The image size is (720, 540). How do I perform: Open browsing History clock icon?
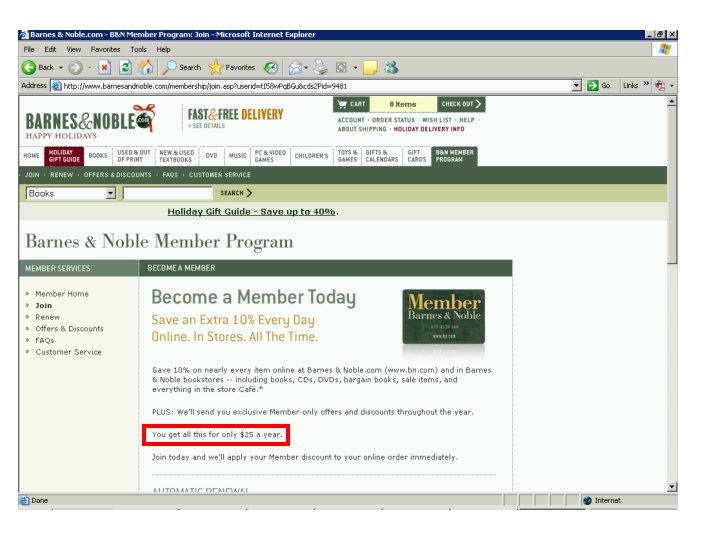270,68
